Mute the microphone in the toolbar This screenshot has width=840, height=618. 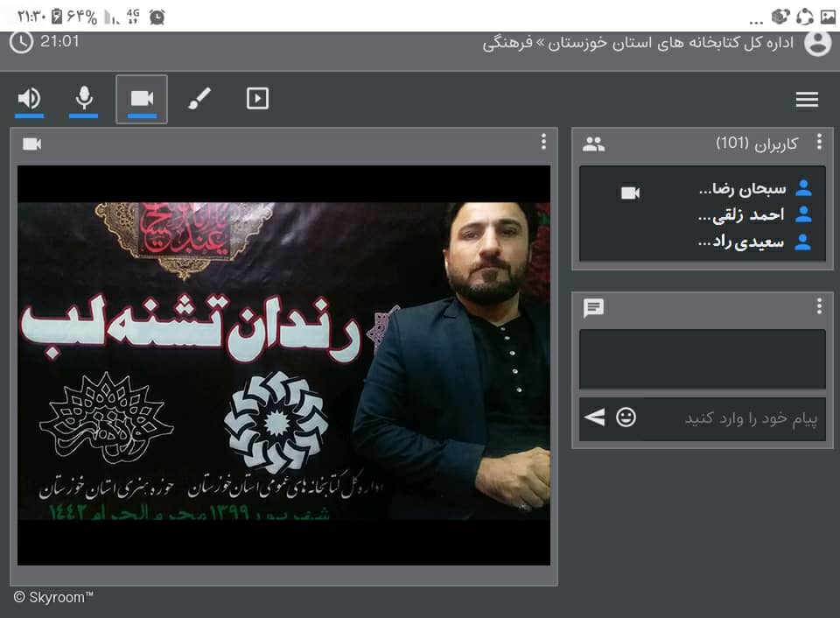point(84,98)
